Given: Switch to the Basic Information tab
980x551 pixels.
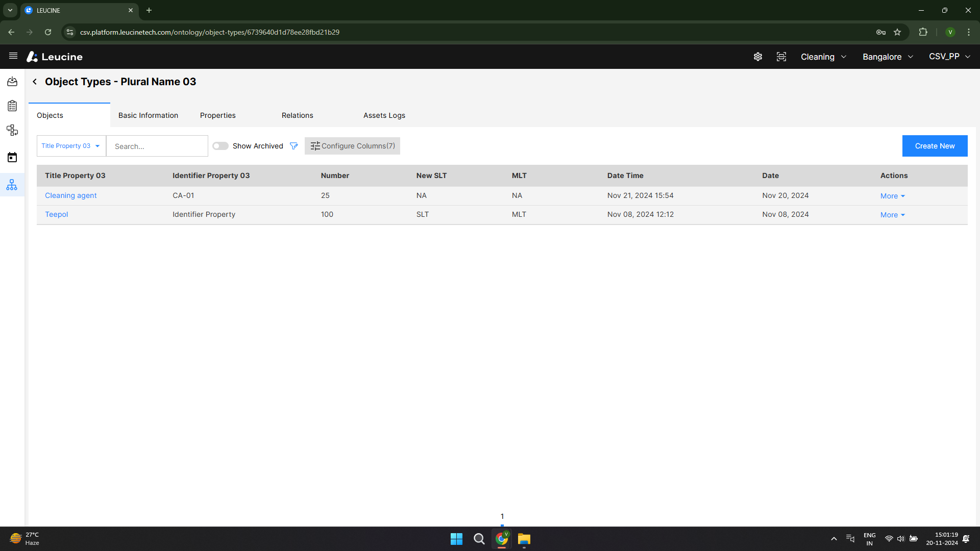Looking at the screenshot, I should pos(148,115).
